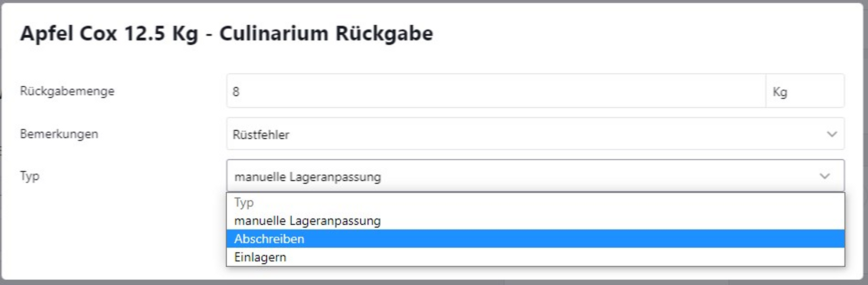Choose manuelle Lageranpassung from the open list
Viewport: 868px width, 285px height.
[x=307, y=221]
